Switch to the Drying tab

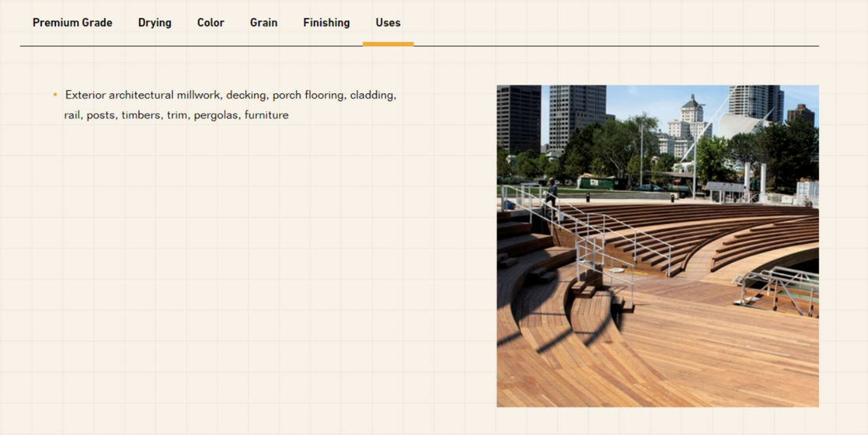click(x=155, y=23)
